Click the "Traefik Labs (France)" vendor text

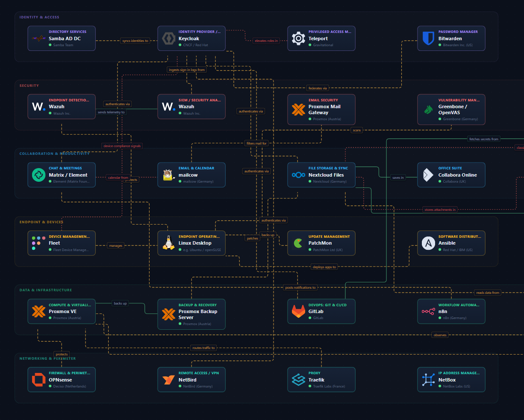click(329, 386)
